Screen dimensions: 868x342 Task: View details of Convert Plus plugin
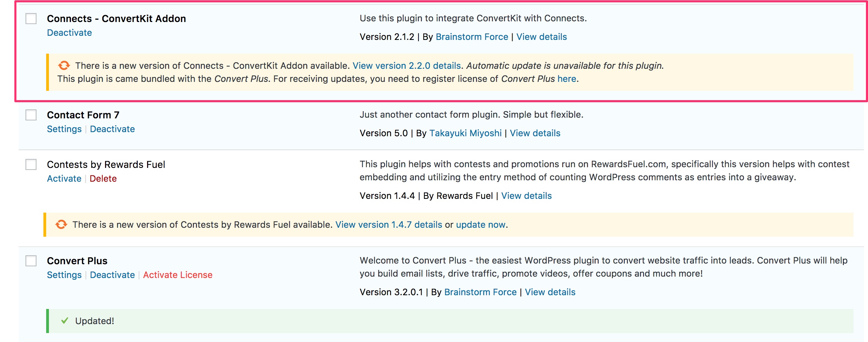click(550, 292)
